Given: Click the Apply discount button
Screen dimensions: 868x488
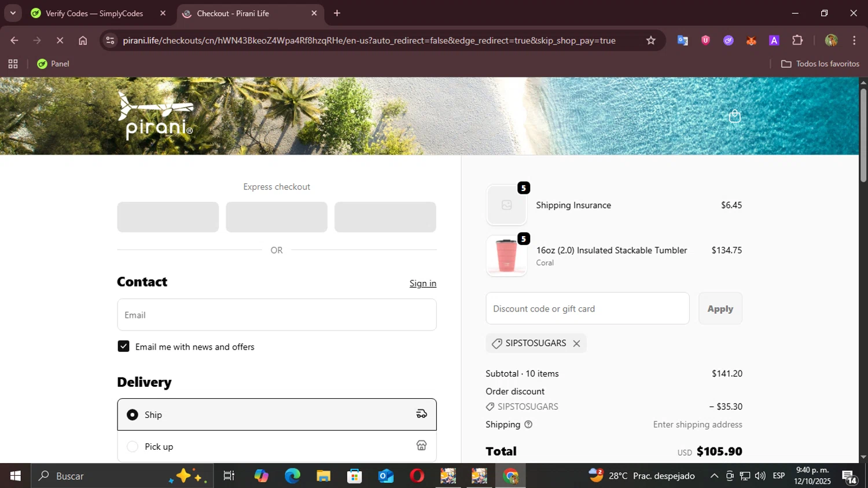Looking at the screenshot, I should click(x=720, y=309).
